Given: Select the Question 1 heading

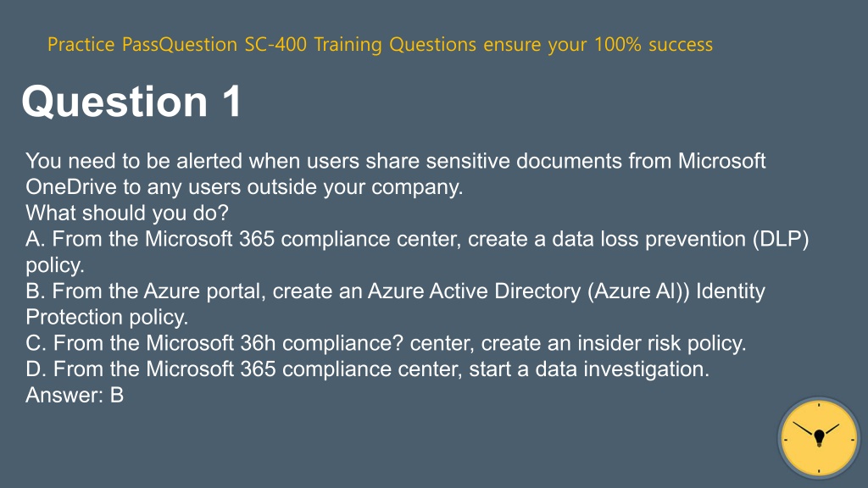Looking at the screenshot, I should pyautogui.click(x=131, y=102).
